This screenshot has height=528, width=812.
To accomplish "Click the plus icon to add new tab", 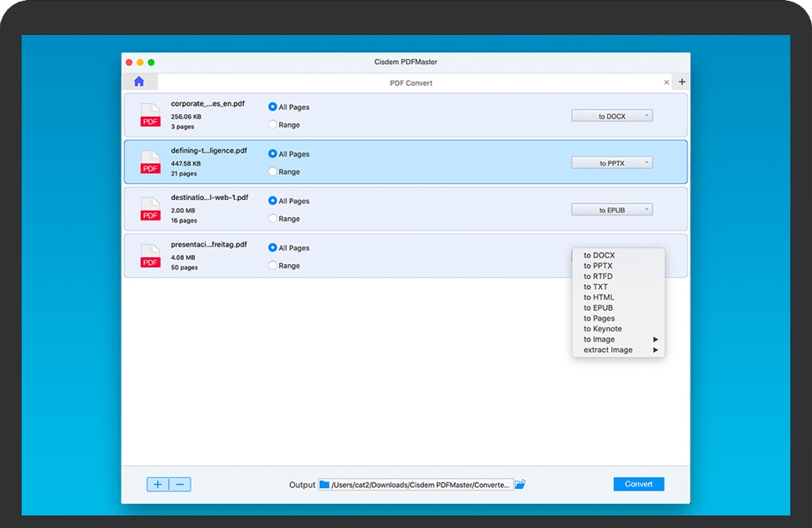I will click(682, 82).
